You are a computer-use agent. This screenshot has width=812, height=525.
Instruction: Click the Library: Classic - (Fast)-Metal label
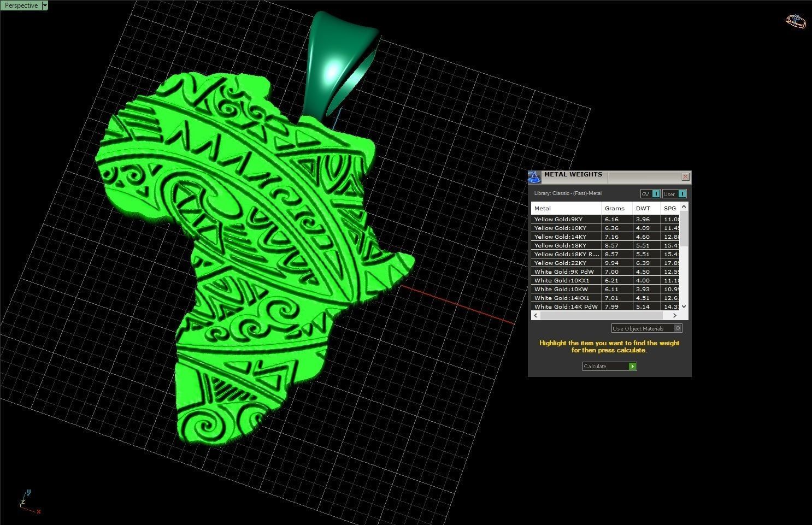pyautogui.click(x=568, y=193)
